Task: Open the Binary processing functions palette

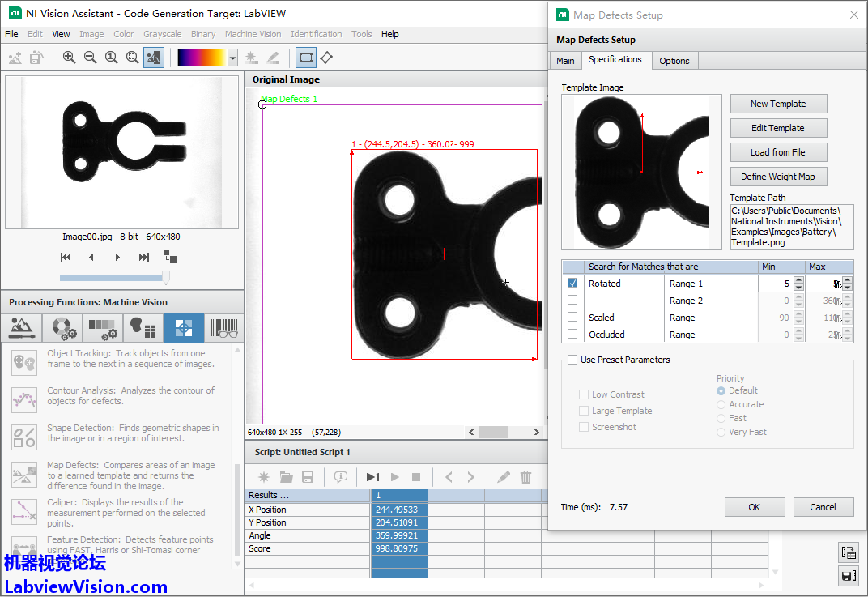Action: [x=143, y=328]
